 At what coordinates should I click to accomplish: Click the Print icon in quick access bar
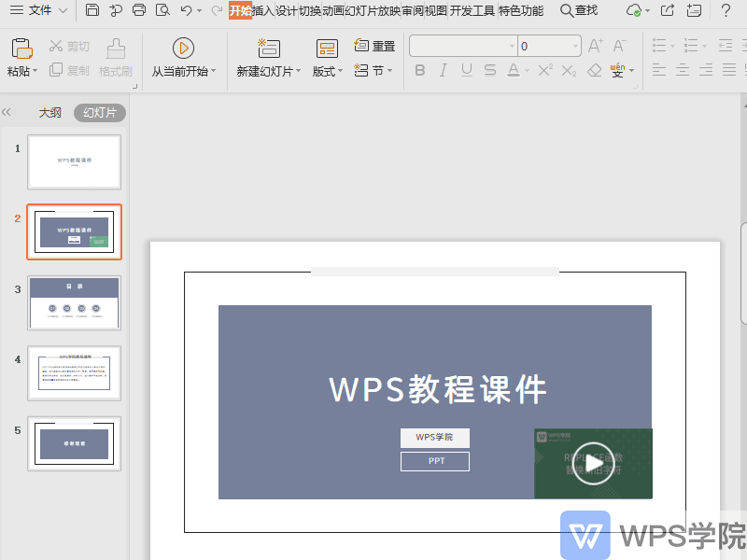click(138, 9)
